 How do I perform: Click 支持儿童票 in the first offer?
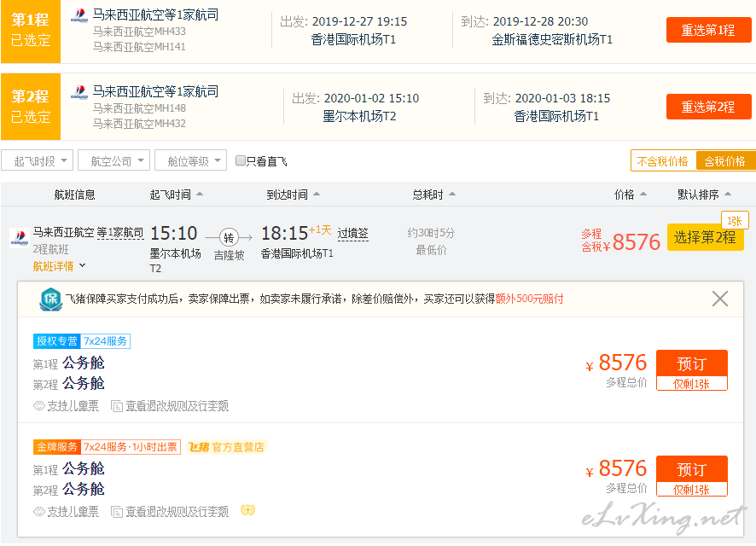coord(73,406)
